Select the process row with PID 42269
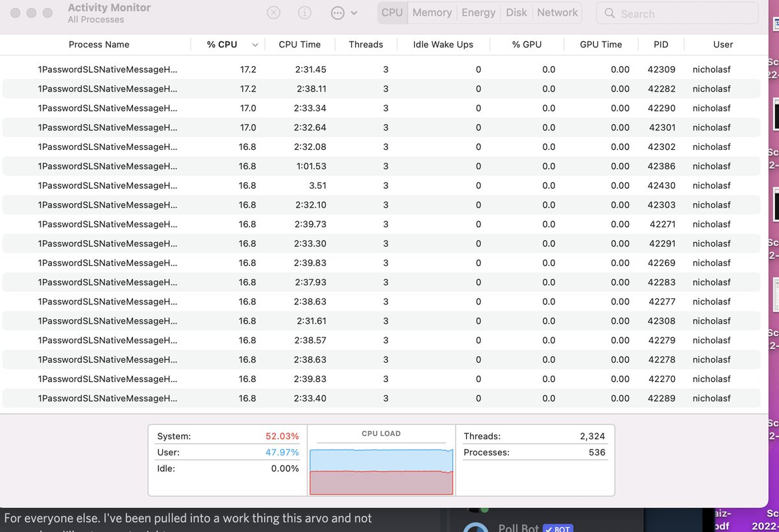 (x=381, y=263)
